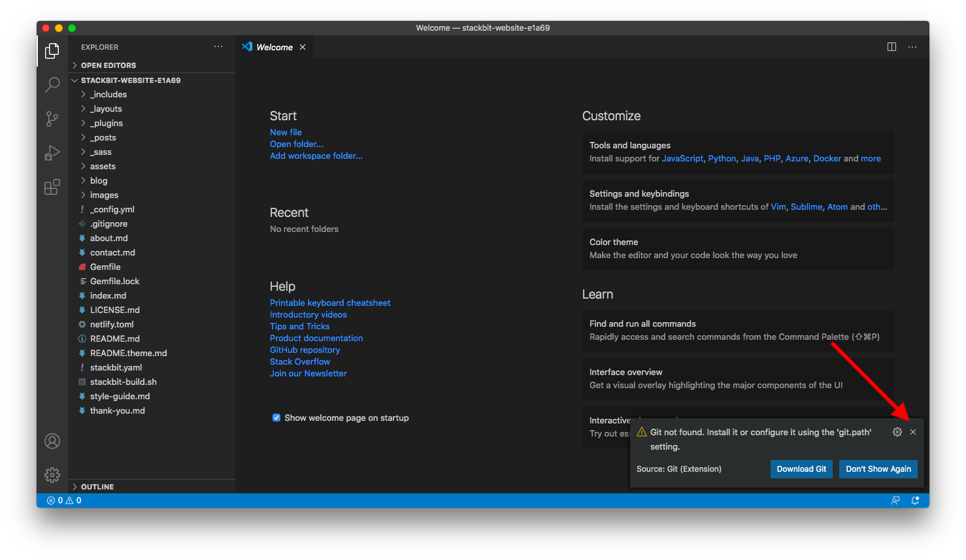The width and height of the screenshot is (966, 560).
Task: Open about.md in the explorer
Action: click(x=152, y=239)
